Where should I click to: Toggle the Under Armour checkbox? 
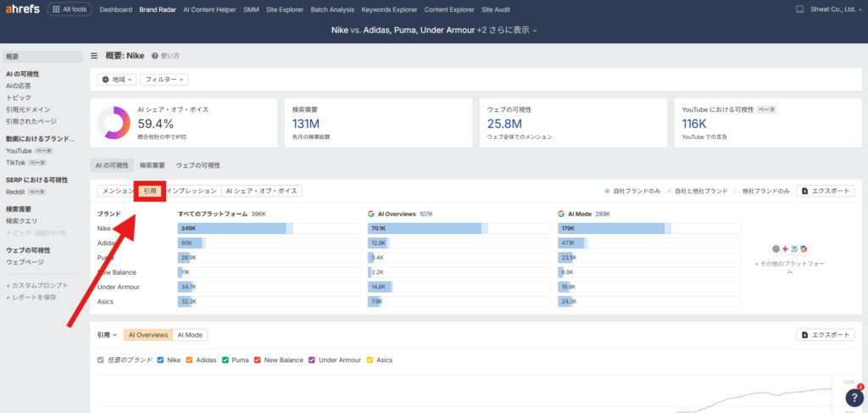point(312,360)
